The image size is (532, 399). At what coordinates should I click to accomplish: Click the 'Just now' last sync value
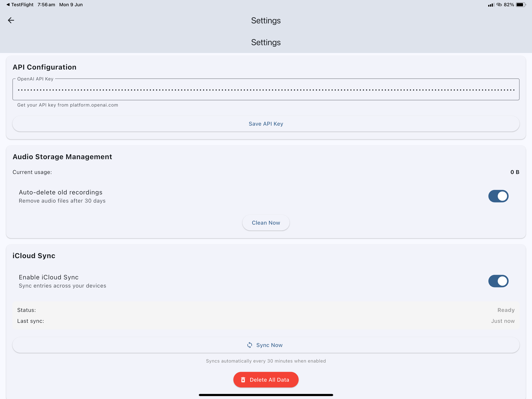pos(503,321)
